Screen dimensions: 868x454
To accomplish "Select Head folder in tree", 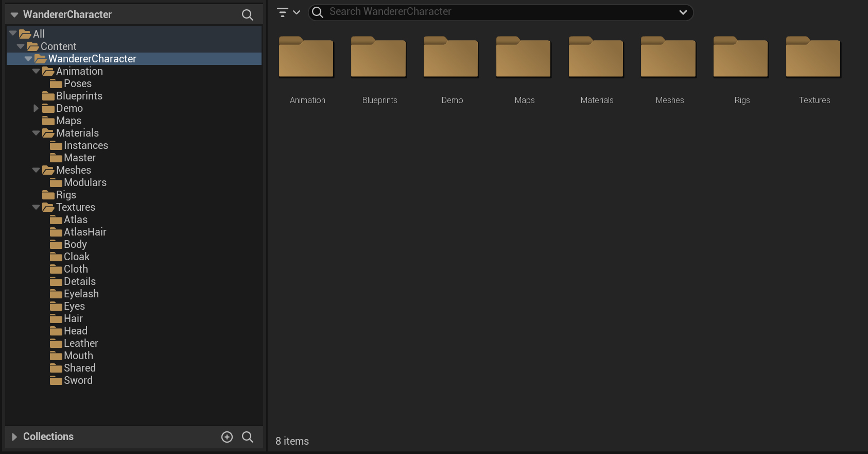I will [x=68, y=331].
